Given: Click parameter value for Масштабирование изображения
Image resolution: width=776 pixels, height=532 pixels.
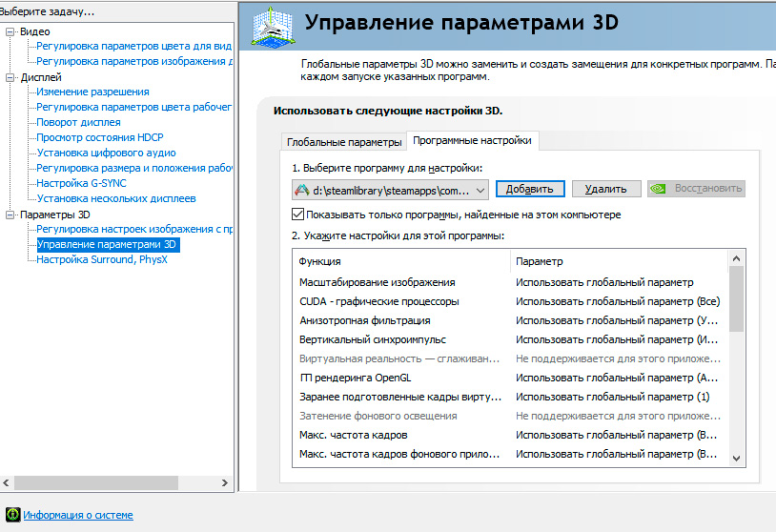Looking at the screenshot, I should (x=604, y=282).
